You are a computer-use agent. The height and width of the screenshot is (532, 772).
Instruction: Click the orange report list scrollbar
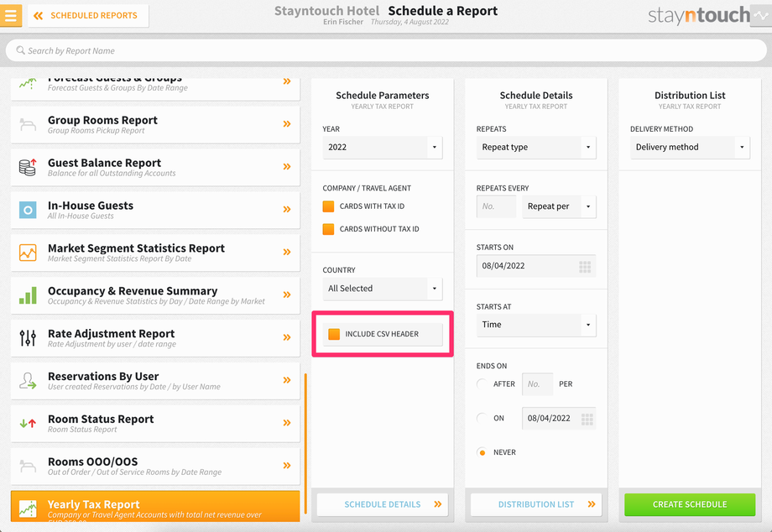[x=305, y=443]
